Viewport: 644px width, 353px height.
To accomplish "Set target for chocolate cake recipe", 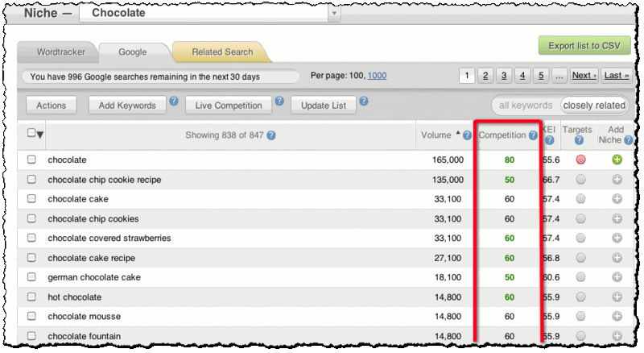I will [x=580, y=258].
